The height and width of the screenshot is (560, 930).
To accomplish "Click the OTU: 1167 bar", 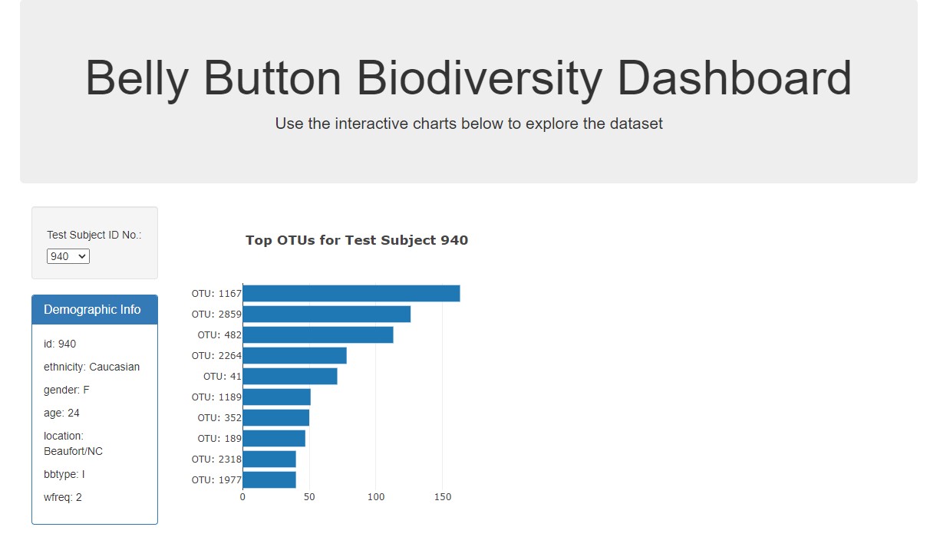I will click(351, 293).
